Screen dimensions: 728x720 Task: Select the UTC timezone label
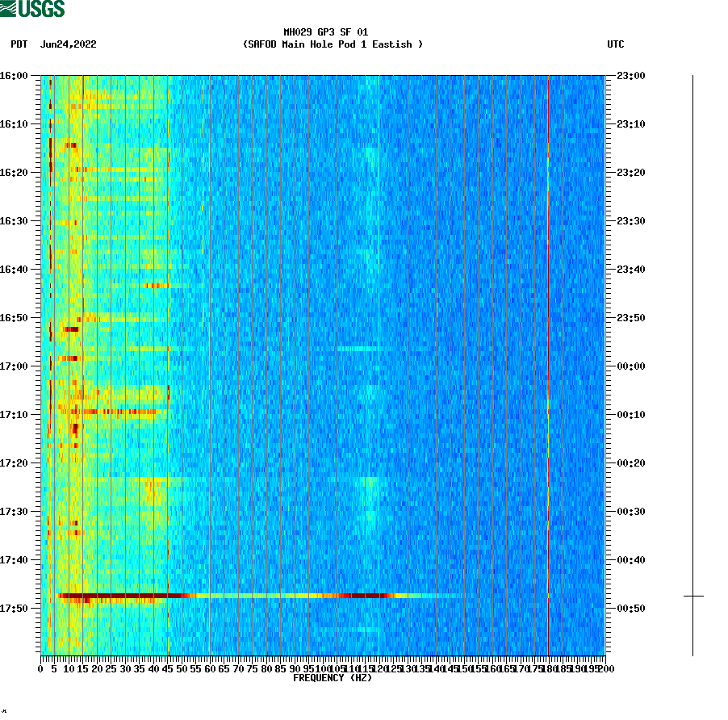tap(617, 45)
